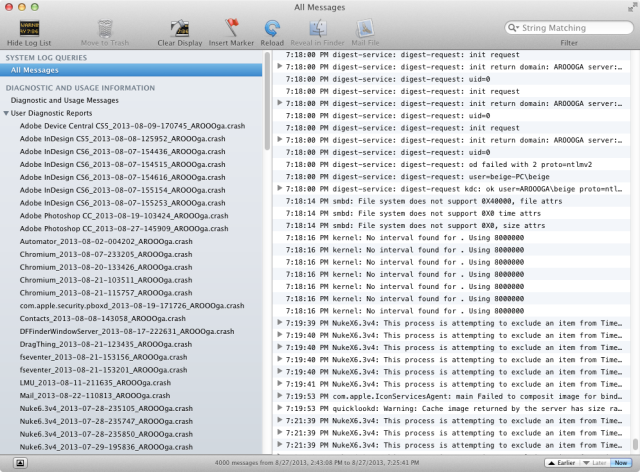
Task: Expand the 7:19:41 PM NukeX6.3v4 message
Action: click(x=280, y=383)
